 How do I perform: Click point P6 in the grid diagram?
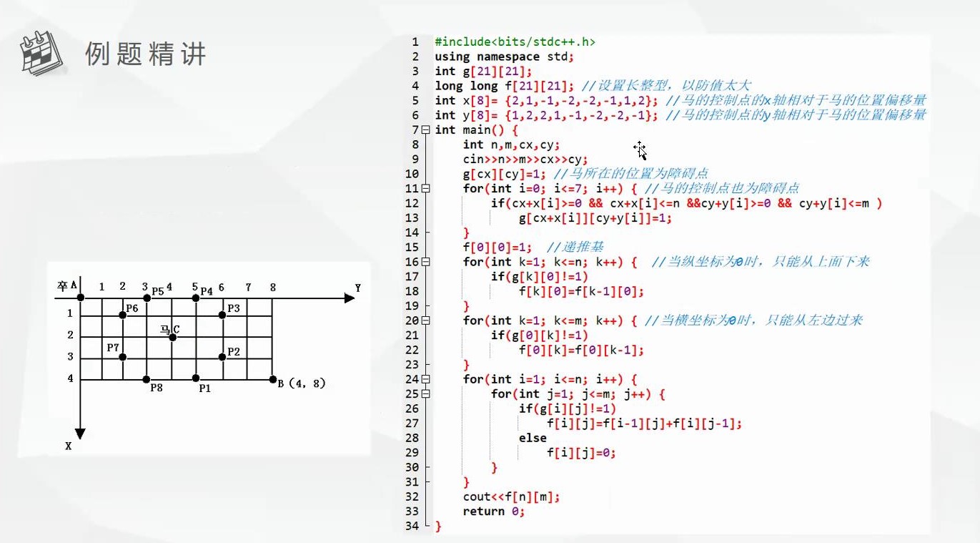(122, 313)
